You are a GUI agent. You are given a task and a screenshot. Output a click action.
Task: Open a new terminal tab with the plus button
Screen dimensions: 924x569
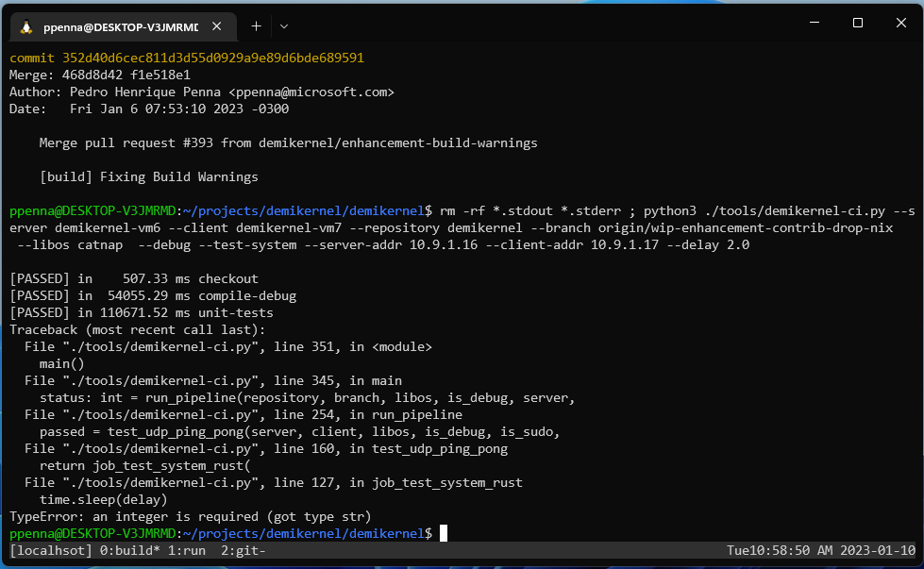tap(256, 26)
